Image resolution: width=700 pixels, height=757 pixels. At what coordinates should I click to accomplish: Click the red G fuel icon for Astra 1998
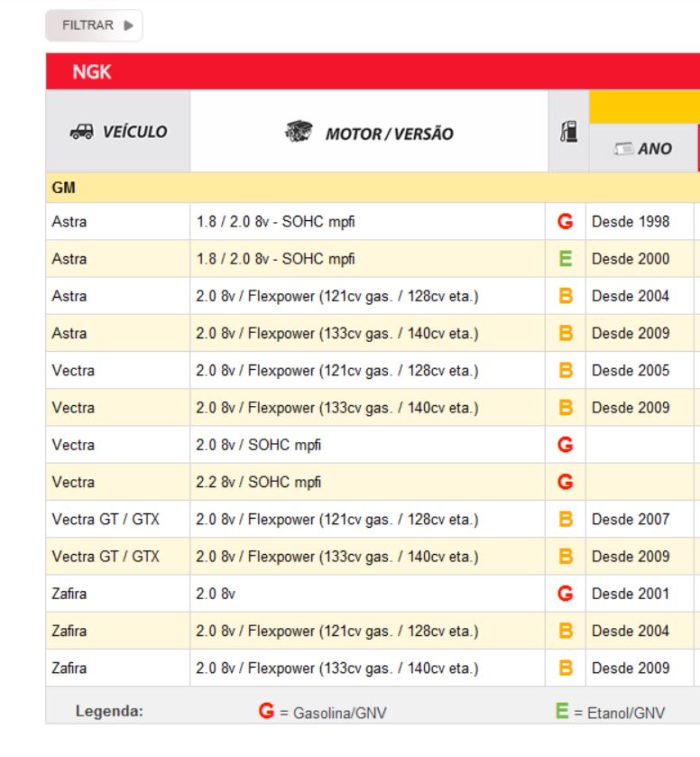pos(566,222)
